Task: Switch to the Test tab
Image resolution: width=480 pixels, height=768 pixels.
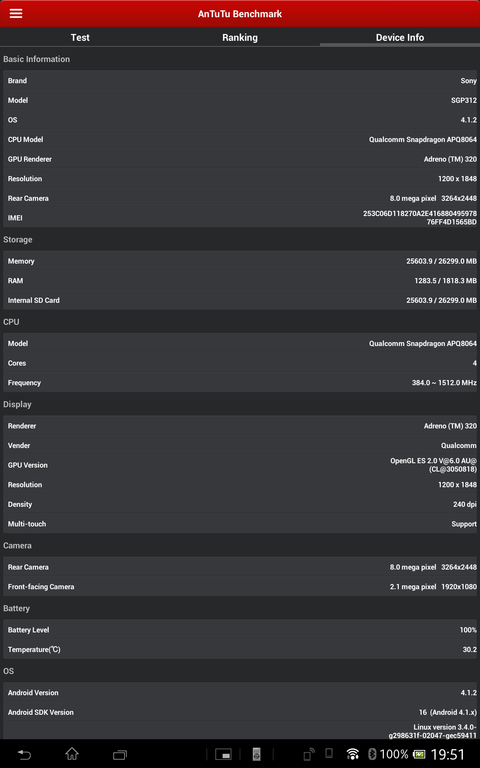Action: click(80, 37)
